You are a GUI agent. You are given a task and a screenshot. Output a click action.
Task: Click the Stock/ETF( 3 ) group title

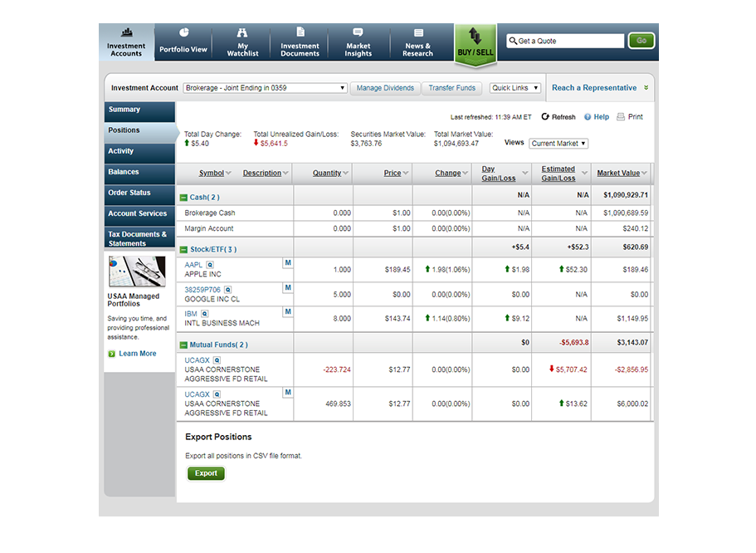click(213, 249)
